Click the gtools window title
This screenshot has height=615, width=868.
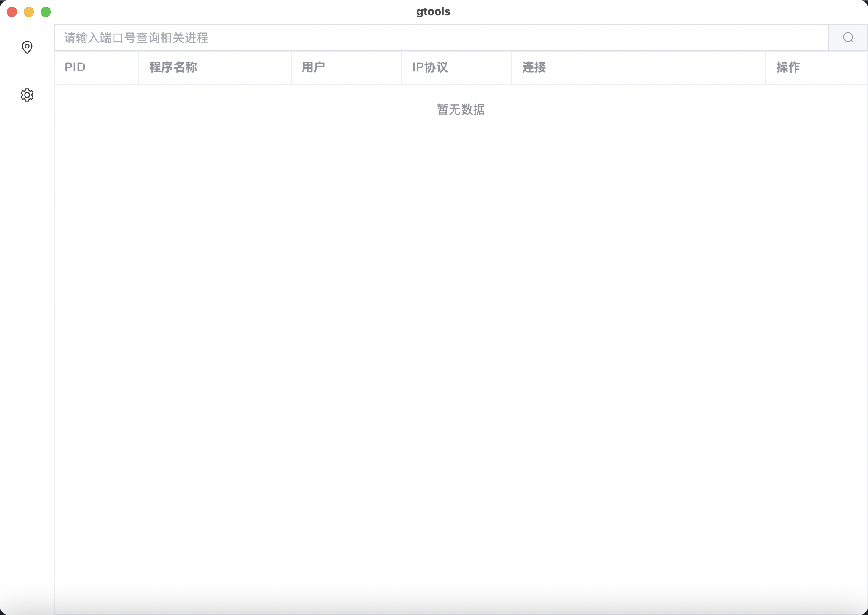[433, 11]
